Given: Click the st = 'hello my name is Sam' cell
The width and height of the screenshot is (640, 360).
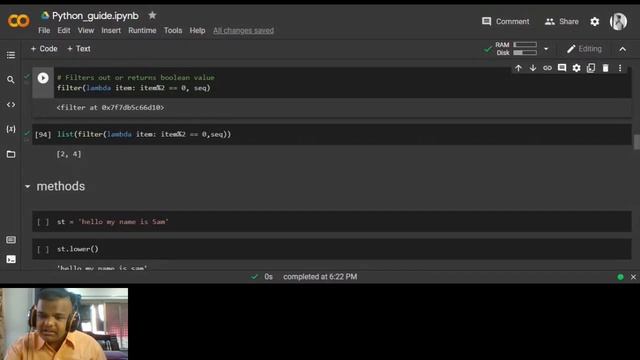Looking at the screenshot, I should [343, 222].
